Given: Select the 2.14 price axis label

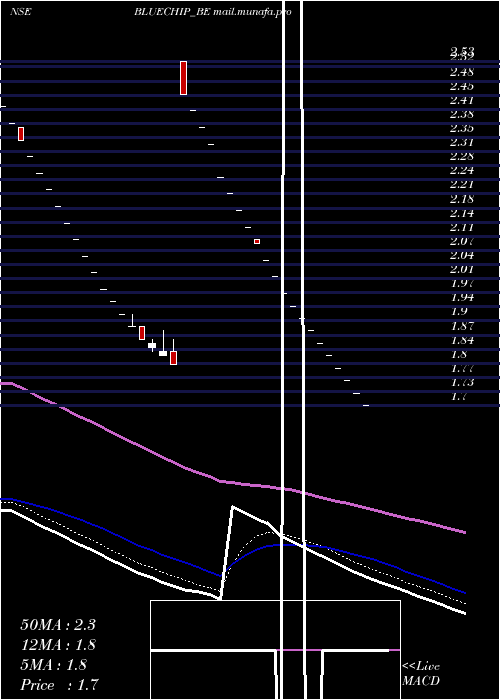Looking at the screenshot, I should (x=462, y=213).
